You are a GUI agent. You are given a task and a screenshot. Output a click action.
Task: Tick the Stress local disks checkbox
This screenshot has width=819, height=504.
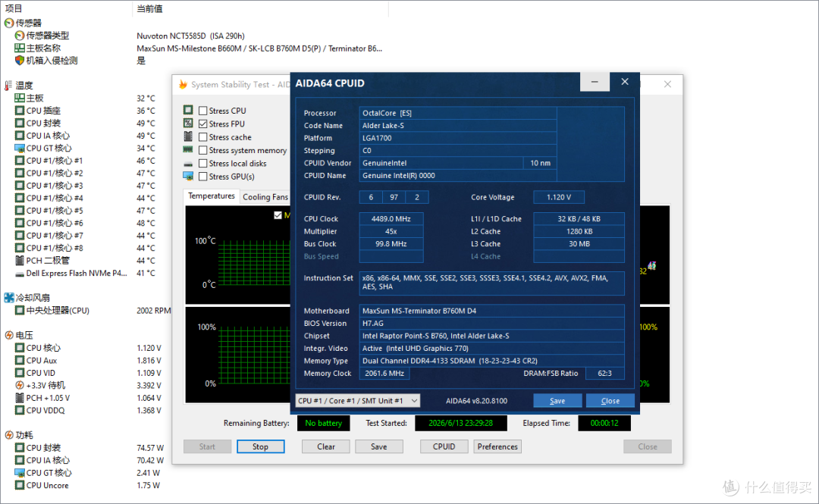click(203, 164)
